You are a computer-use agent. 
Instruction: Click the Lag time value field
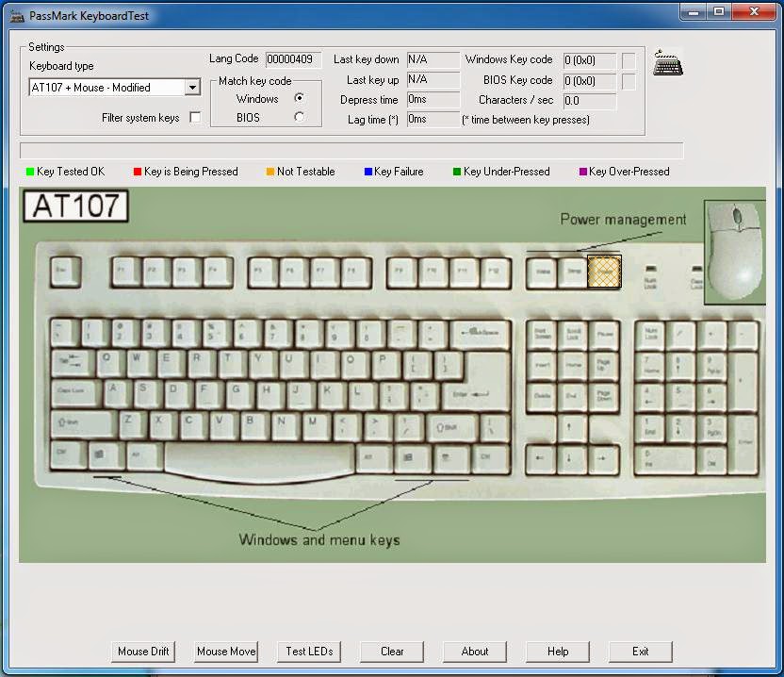click(433, 119)
